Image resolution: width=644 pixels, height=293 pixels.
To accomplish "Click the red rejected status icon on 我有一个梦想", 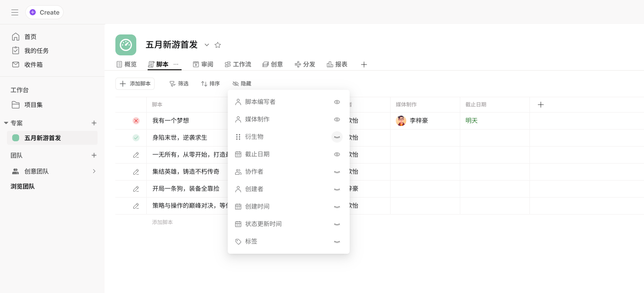I will pos(136,121).
